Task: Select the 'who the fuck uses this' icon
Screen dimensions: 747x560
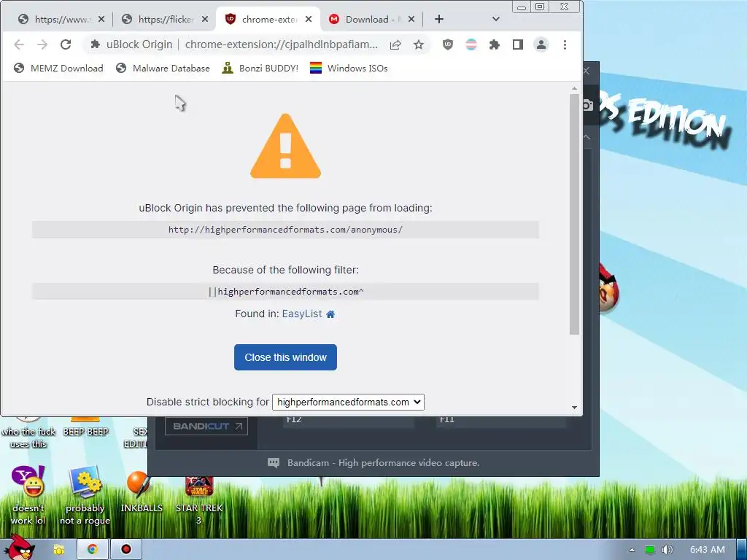Action: 28,432
